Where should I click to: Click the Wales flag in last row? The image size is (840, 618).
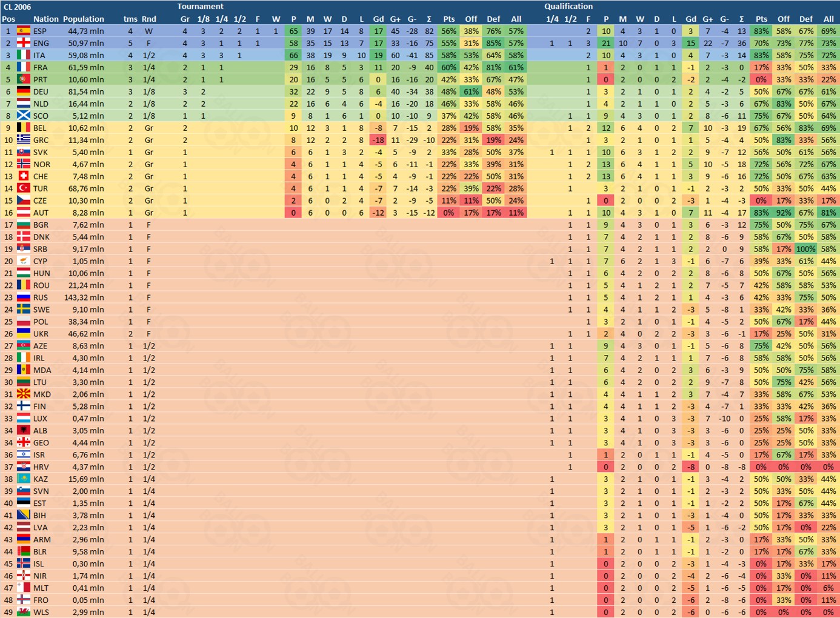[24, 612]
